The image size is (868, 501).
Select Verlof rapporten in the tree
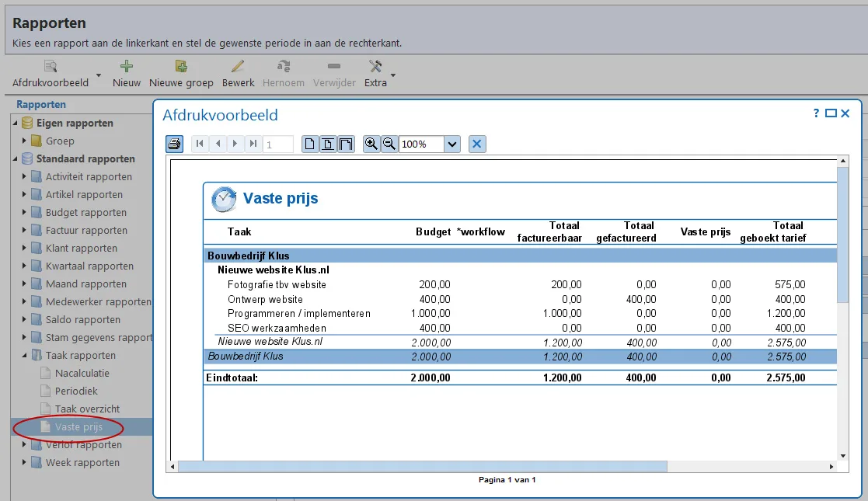click(84, 444)
